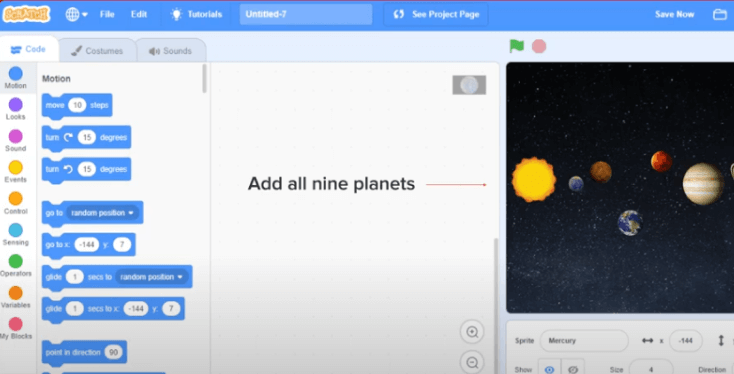Click Save Now
The width and height of the screenshot is (734, 374).
click(x=674, y=15)
